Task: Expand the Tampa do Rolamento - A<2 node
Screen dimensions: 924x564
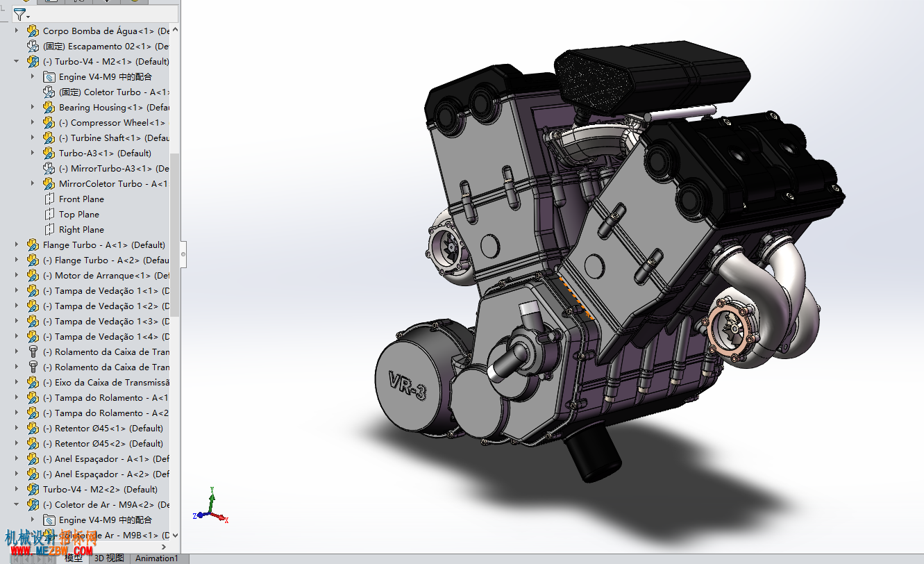Action: 17,413
